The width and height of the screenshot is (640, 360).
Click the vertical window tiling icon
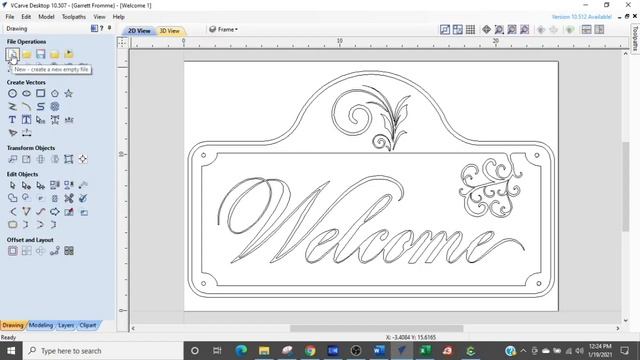pyautogui.click(x=599, y=29)
